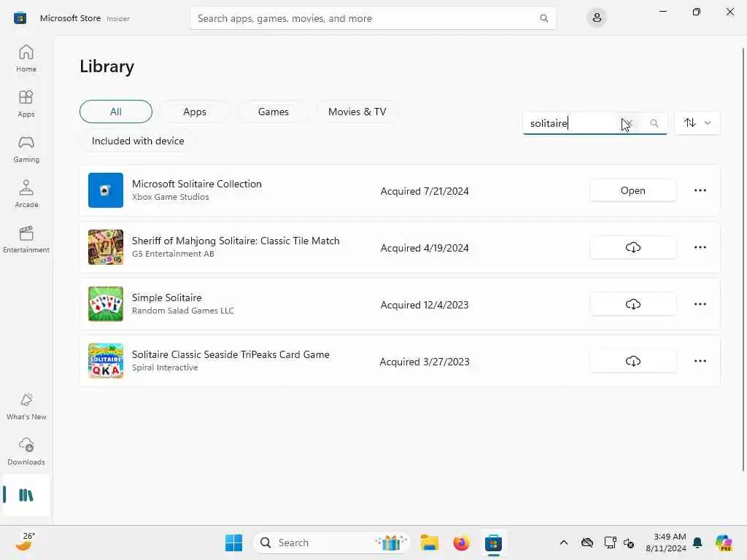The height and width of the screenshot is (560, 747).
Task: Open more options for Microsoft Solitaire Collection
Action: 700,190
